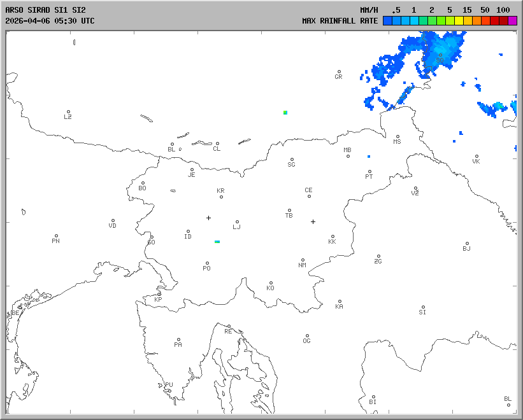Click the GR city marker circle
This screenshot has width=523, height=420.
[339, 72]
